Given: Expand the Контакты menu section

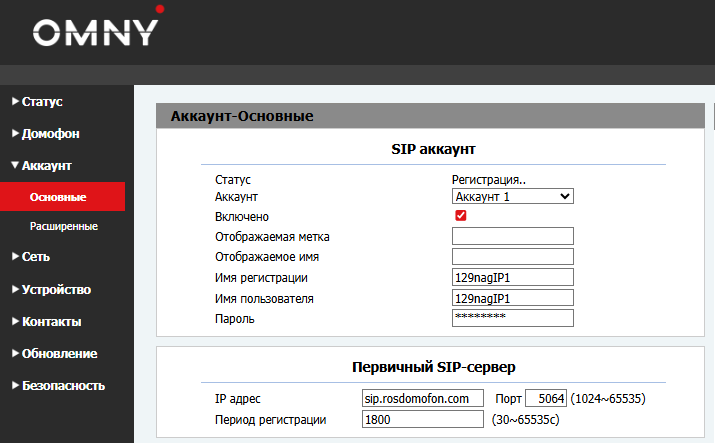Looking at the screenshot, I should [51, 322].
